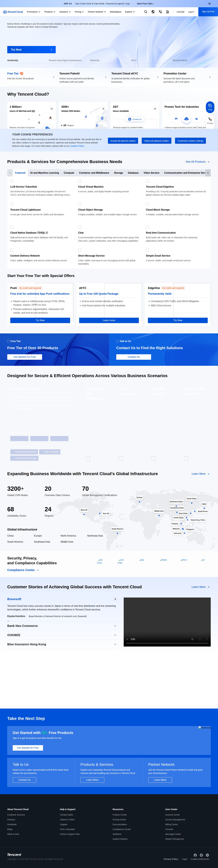Play the customer story video
Viewport: 218px width, 868px height.
(127, 639)
